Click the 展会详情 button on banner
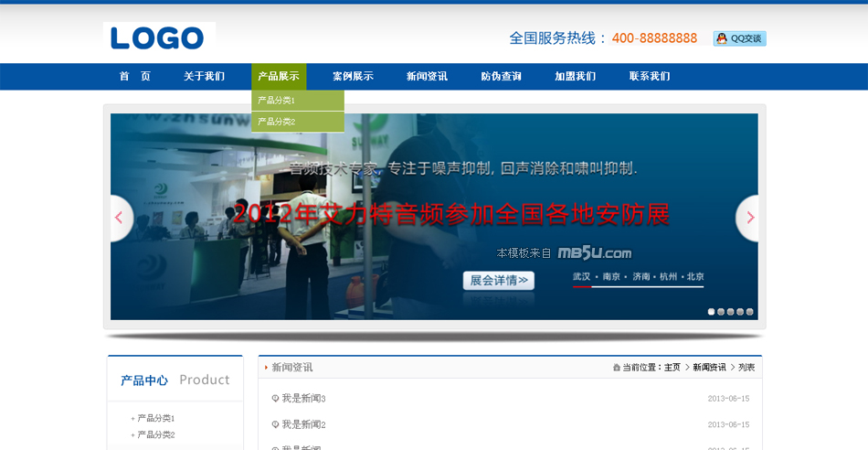The height and width of the screenshot is (450, 868). [x=498, y=281]
